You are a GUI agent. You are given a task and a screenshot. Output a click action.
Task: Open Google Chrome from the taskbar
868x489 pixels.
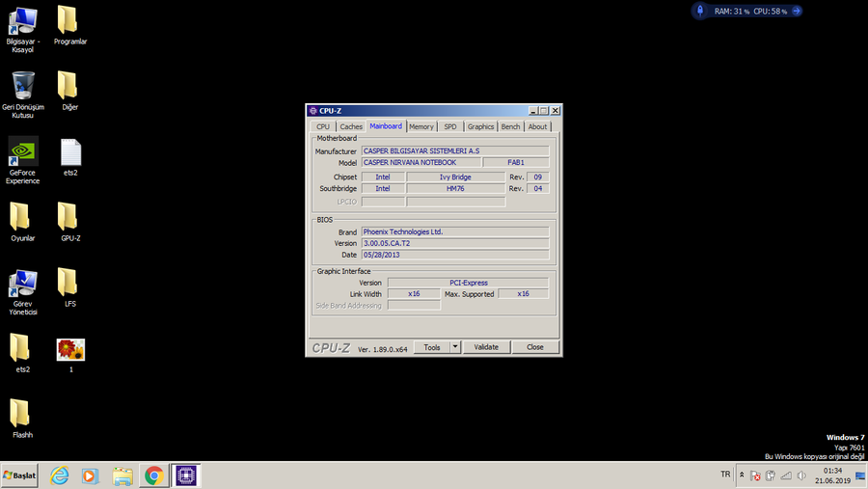click(154, 475)
